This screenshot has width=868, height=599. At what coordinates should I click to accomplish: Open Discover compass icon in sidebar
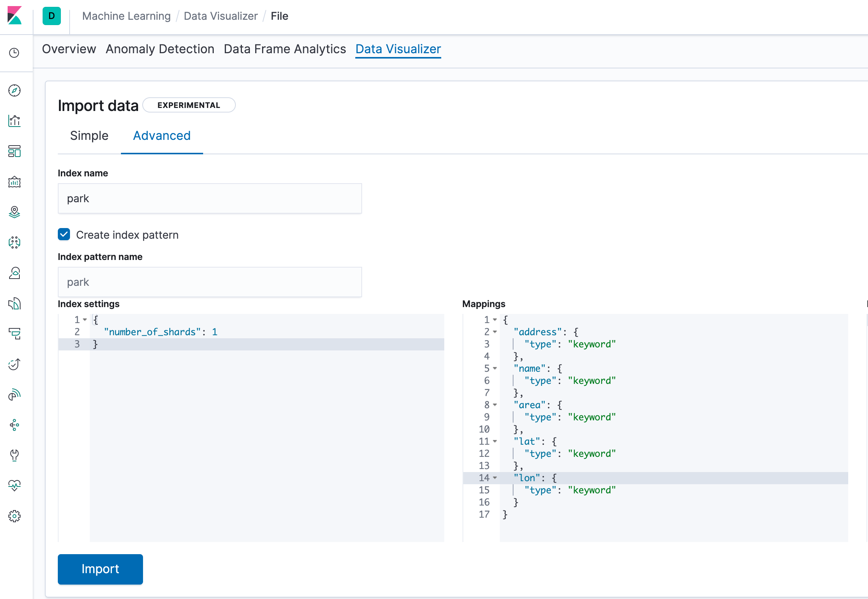pyautogui.click(x=14, y=90)
